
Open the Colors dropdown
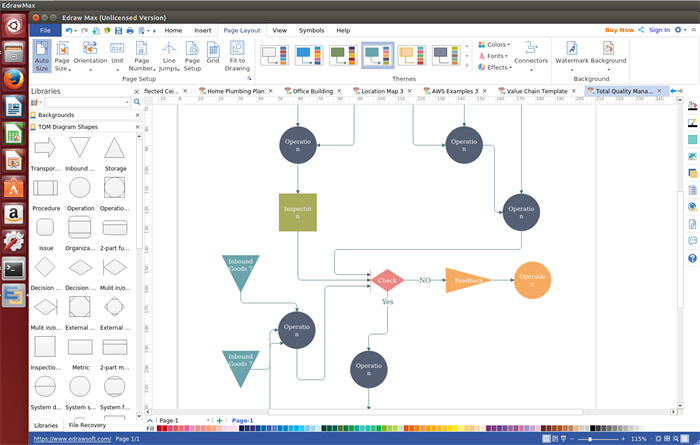[494, 45]
